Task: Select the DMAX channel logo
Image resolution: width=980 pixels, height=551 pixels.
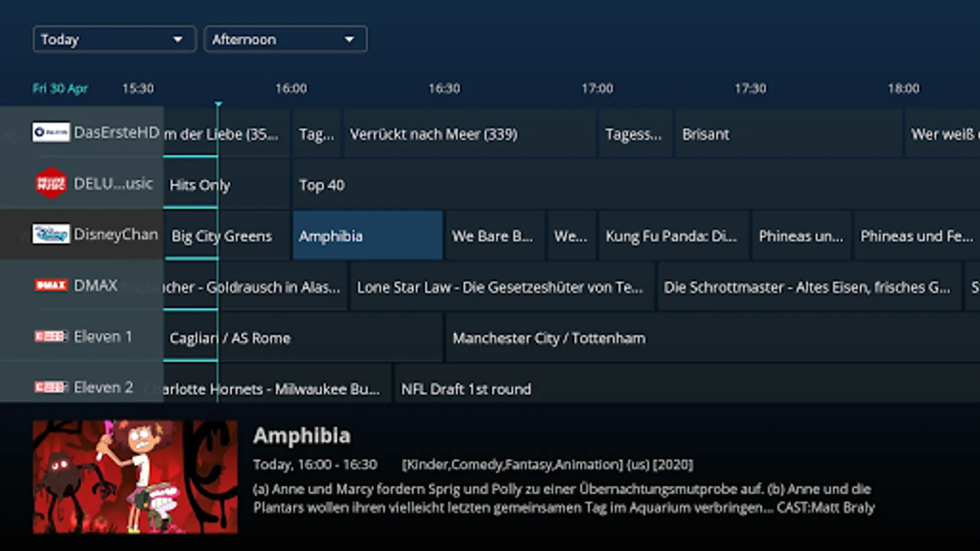Action: coord(51,285)
